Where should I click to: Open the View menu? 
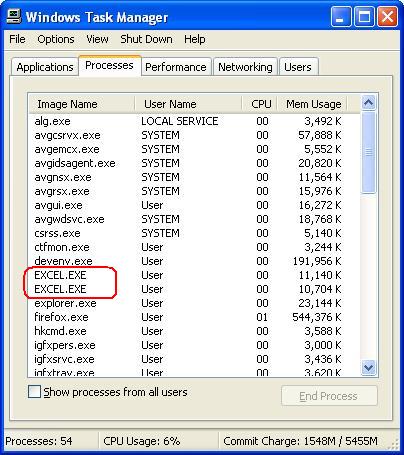97,39
